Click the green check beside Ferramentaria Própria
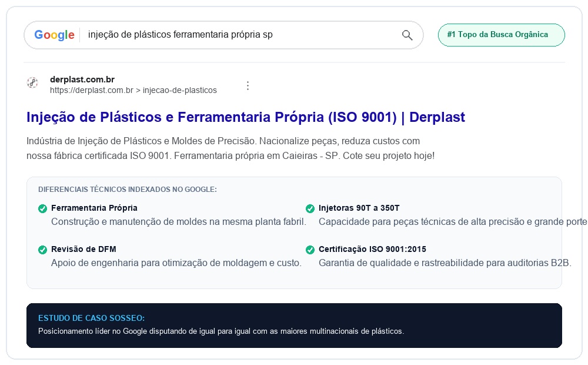This screenshot has height=365, width=588. (43, 208)
